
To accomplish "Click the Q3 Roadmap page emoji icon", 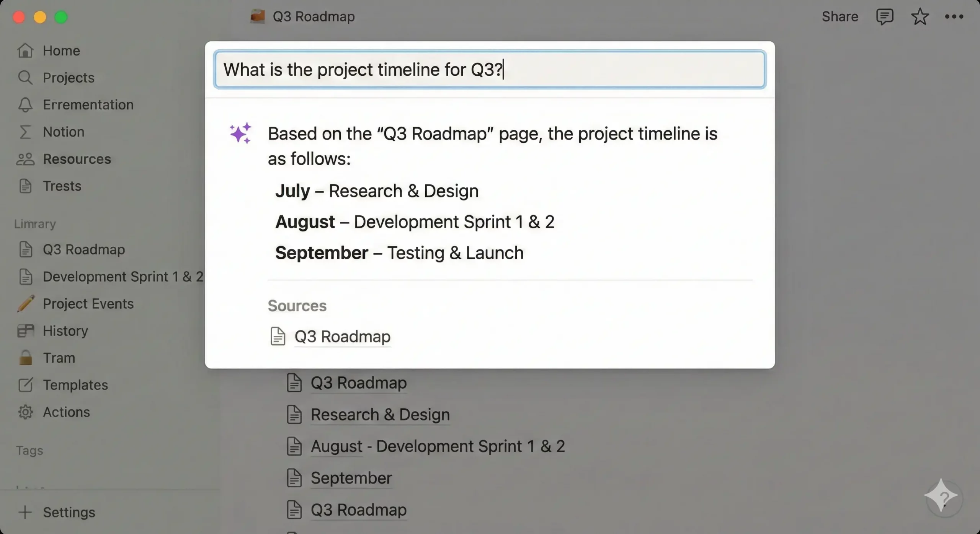I will [x=257, y=17].
